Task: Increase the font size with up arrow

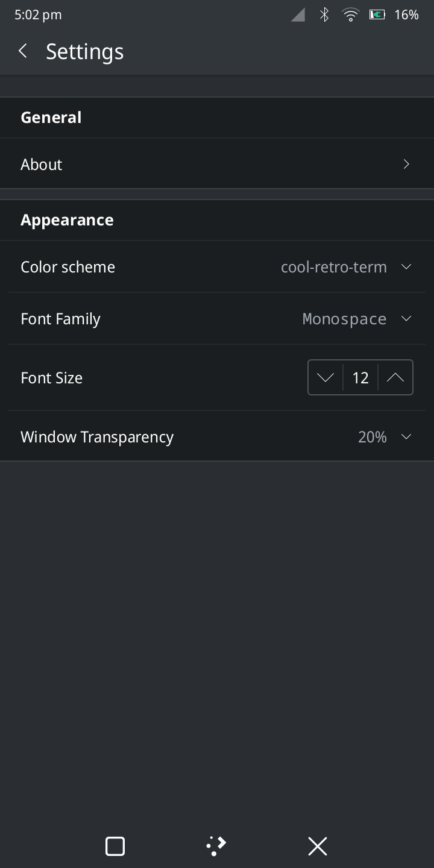Action: point(395,378)
